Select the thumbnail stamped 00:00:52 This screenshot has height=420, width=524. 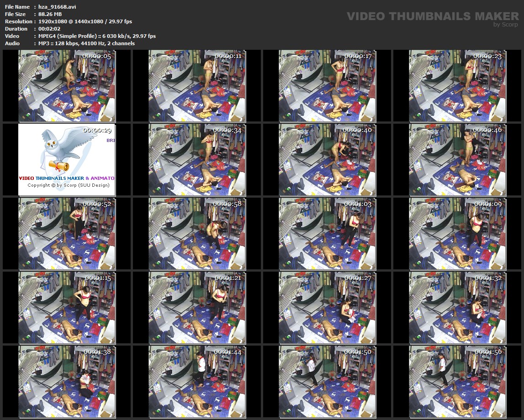[67, 234]
